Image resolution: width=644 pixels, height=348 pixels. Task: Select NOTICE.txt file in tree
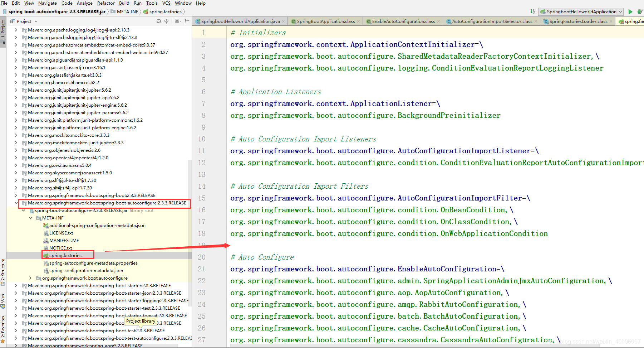pyautogui.click(x=60, y=248)
